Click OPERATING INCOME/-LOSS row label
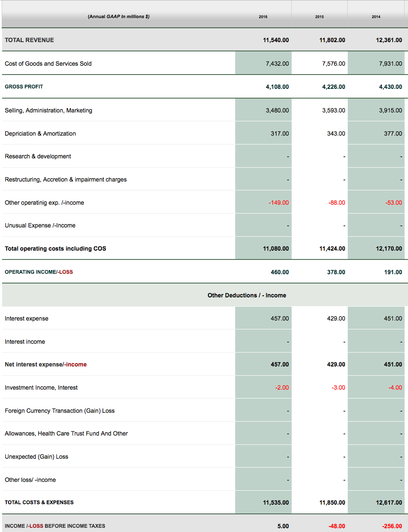Image resolution: width=408 pixels, height=532 pixels. [39, 272]
